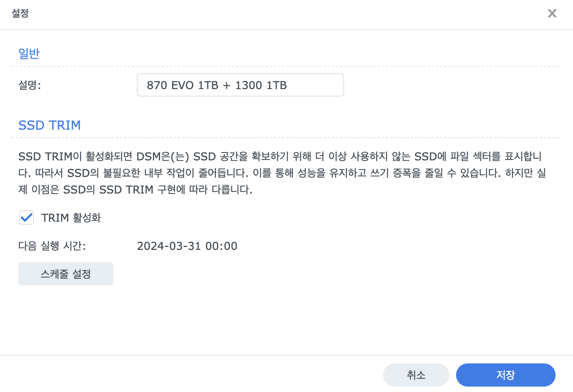The height and width of the screenshot is (392, 573).
Task: Click the 다음 실행 시간: label
Action: coord(52,246)
